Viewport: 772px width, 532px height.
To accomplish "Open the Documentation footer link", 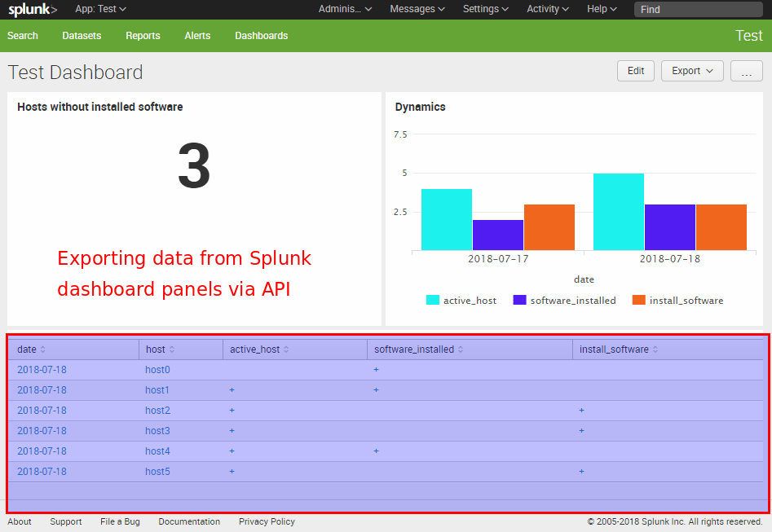I will 189,521.
